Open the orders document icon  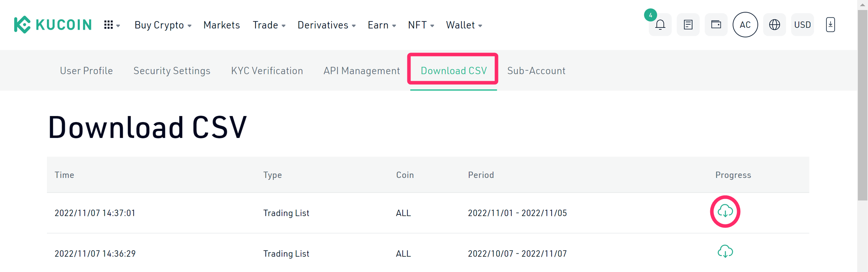[x=688, y=25]
